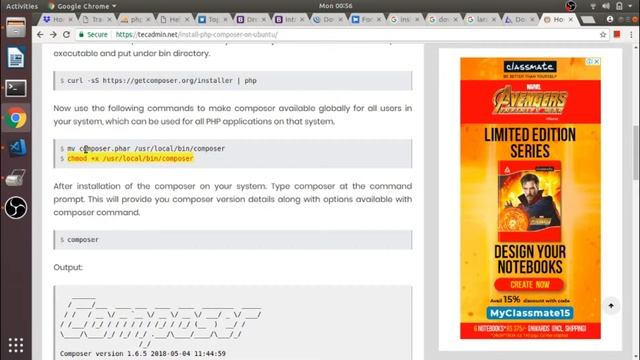
Task: Click the '$ composer' command block
Action: point(233,240)
